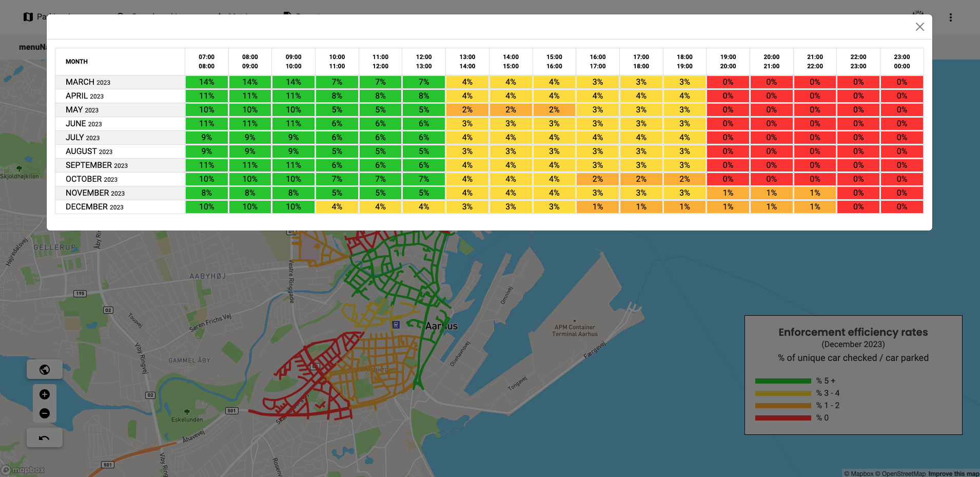Open the Mapbox attribution link
Viewport: 980px width, 477px height.
click(x=858, y=473)
